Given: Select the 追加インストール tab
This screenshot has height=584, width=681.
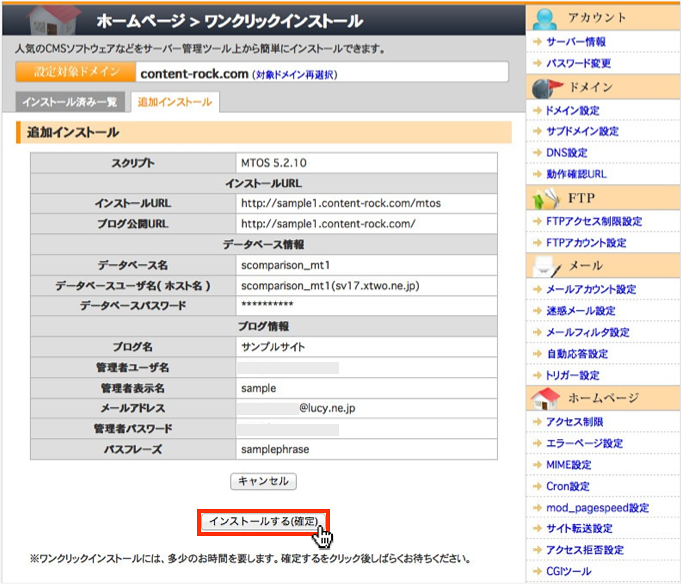Looking at the screenshot, I should (175, 102).
